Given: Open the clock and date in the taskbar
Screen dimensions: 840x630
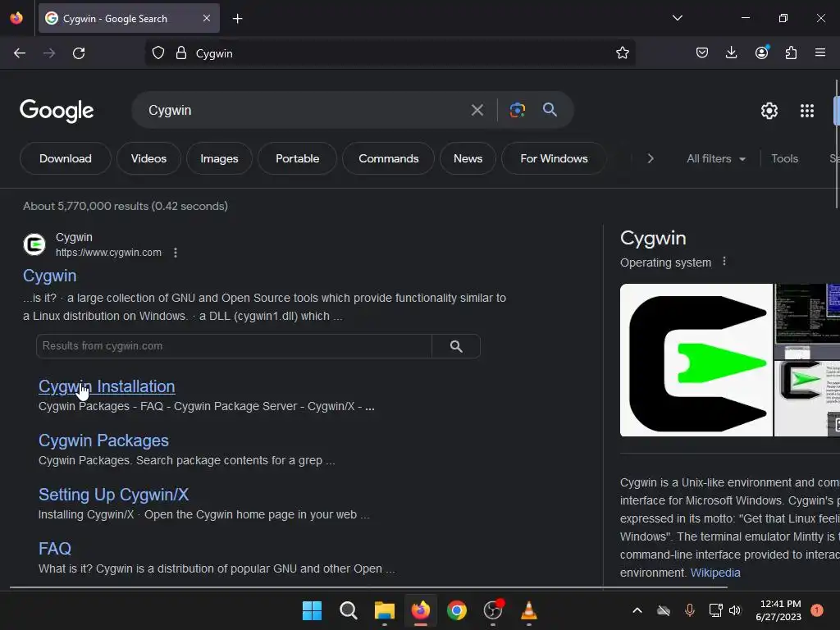Looking at the screenshot, I should tap(779, 610).
